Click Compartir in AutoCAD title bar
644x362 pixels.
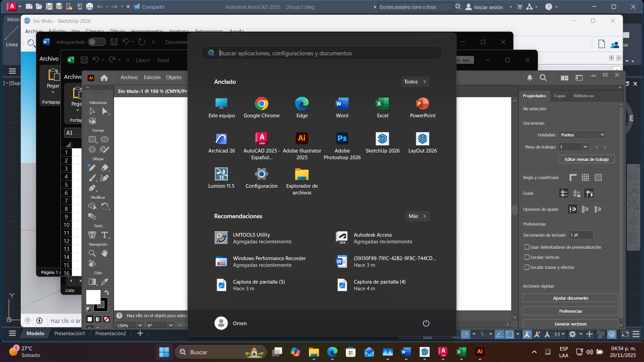149,7
